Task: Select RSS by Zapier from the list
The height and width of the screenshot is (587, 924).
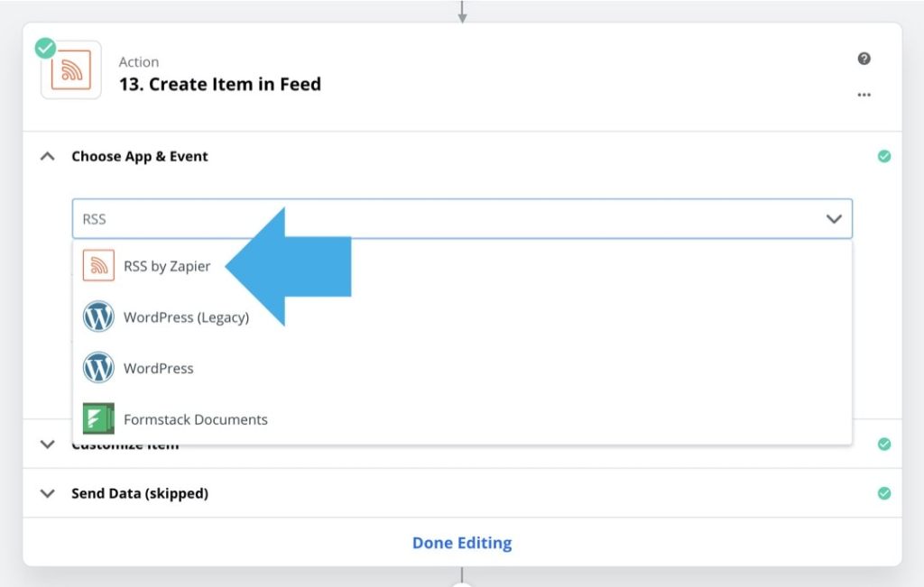Action: click(x=167, y=266)
